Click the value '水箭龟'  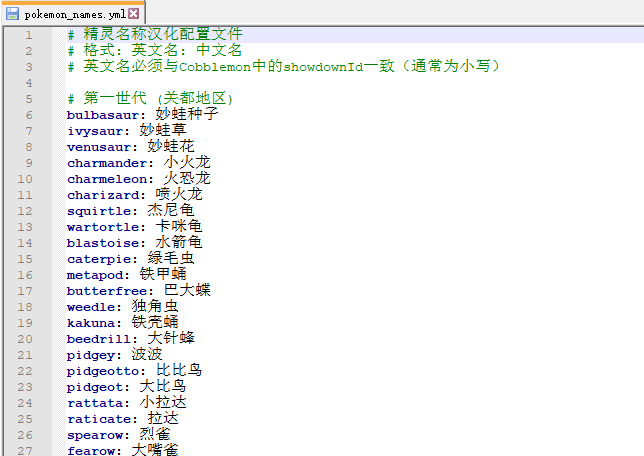[179, 242]
